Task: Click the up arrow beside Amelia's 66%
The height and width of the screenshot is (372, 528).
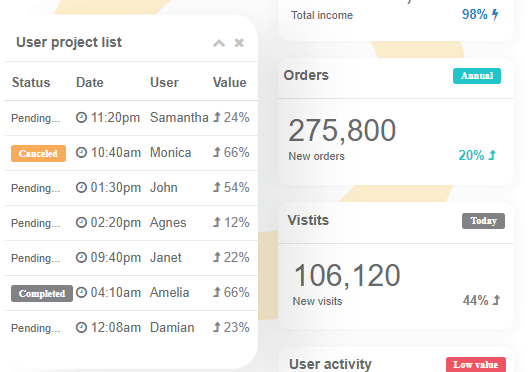Action: click(217, 292)
